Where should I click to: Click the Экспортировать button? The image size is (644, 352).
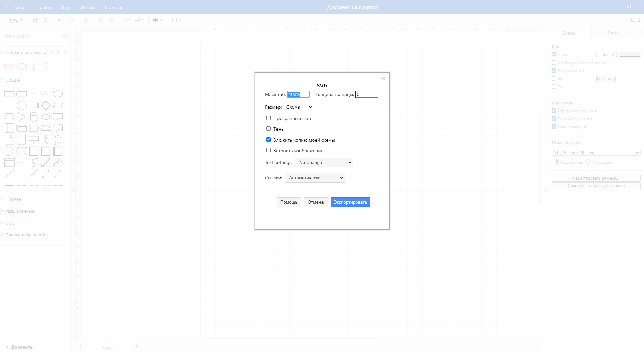click(x=350, y=202)
